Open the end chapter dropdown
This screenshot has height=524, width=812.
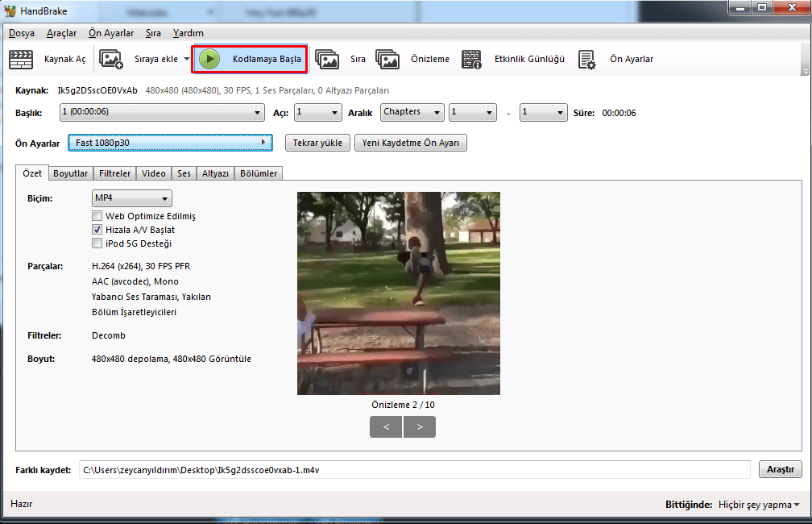[x=543, y=113]
